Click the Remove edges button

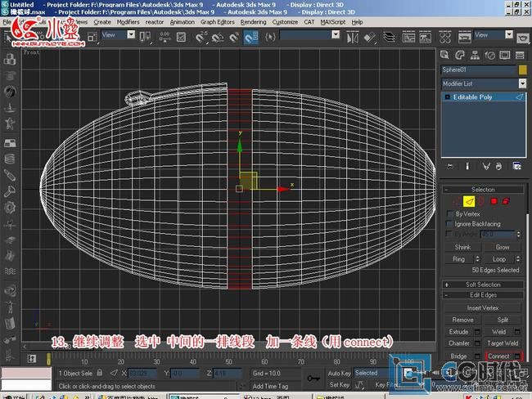point(462,320)
